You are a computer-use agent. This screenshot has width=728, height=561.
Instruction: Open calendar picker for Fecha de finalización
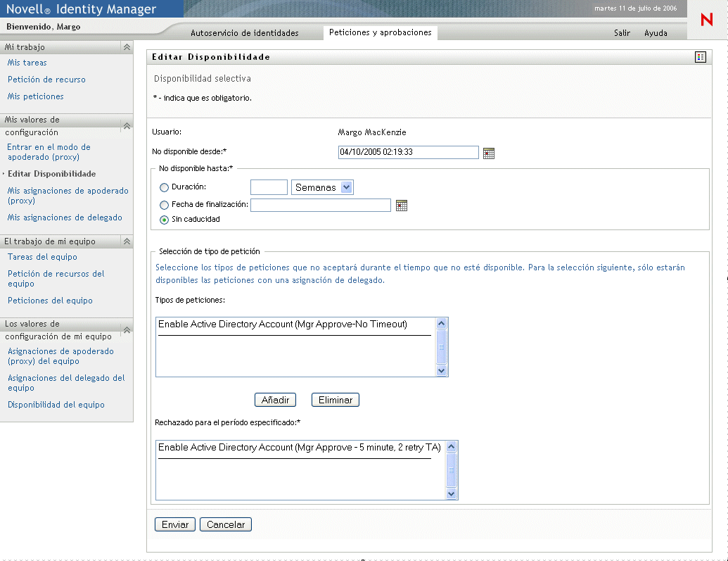pyautogui.click(x=401, y=206)
